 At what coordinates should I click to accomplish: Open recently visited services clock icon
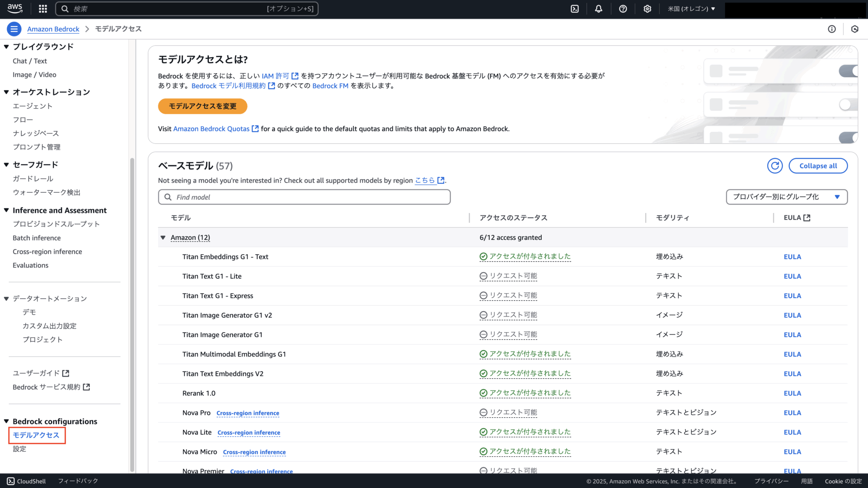[854, 29]
